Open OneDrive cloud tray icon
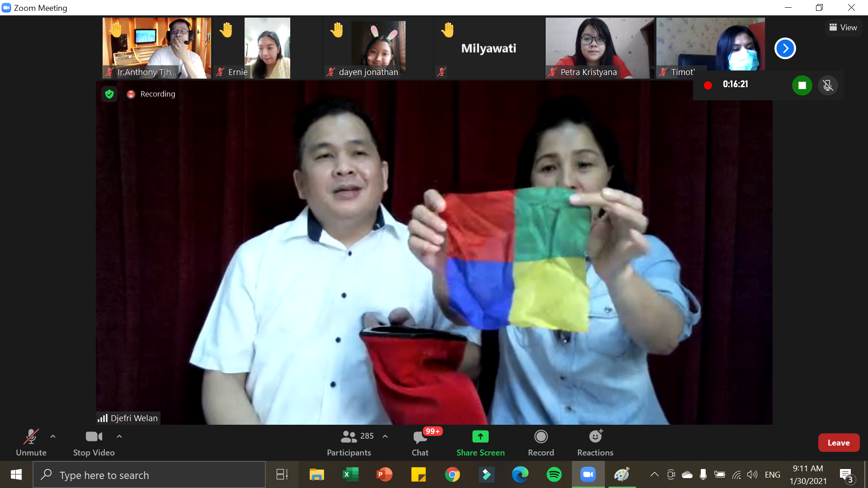Image resolution: width=868 pixels, height=488 pixels. point(687,474)
